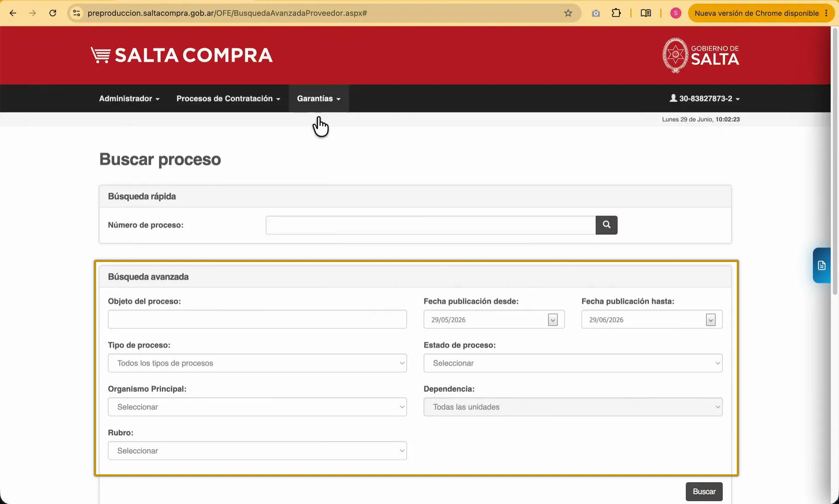The height and width of the screenshot is (504, 839).
Task: Click the page vertical scrollbar
Action: (x=835, y=162)
